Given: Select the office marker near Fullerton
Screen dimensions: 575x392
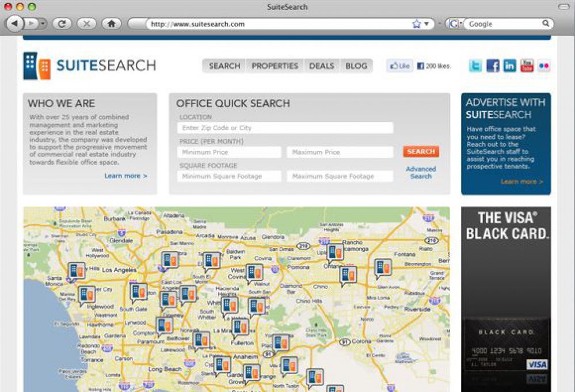Looking at the screenshot, I should (x=240, y=328).
